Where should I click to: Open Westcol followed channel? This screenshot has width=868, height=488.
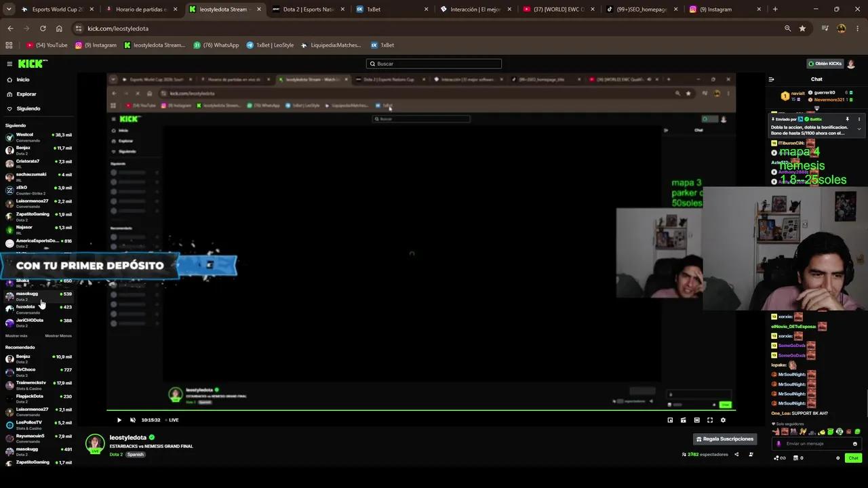point(38,137)
